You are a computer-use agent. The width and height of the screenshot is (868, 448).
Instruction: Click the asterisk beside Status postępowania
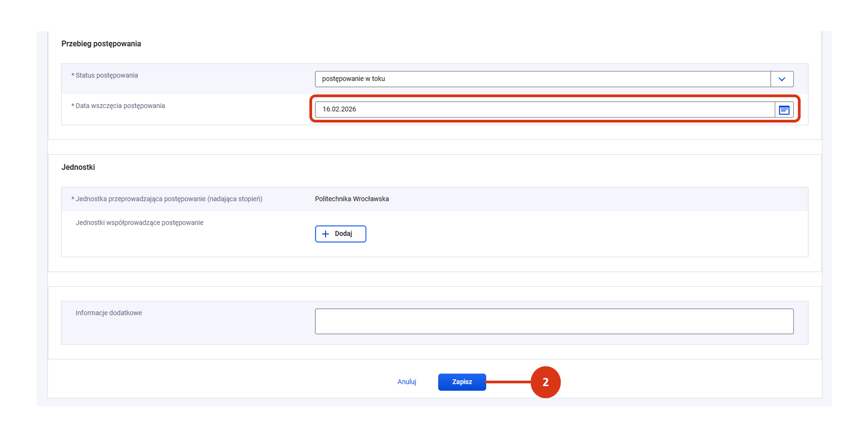[72, 75]
